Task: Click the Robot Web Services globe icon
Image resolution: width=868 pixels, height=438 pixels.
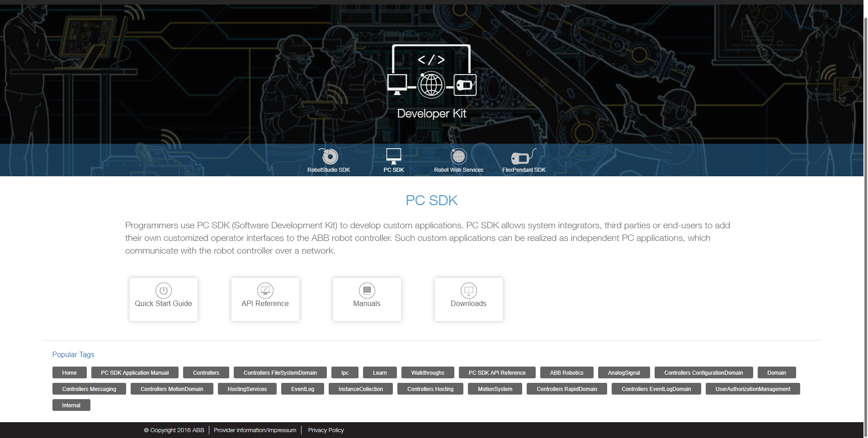Action: click(458, 156)
